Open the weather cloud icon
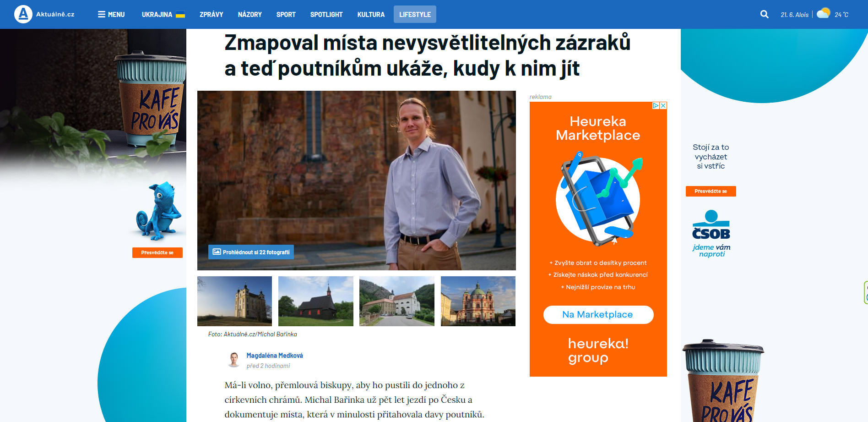Viewport: 868px width, 422px height. point(823,13)
